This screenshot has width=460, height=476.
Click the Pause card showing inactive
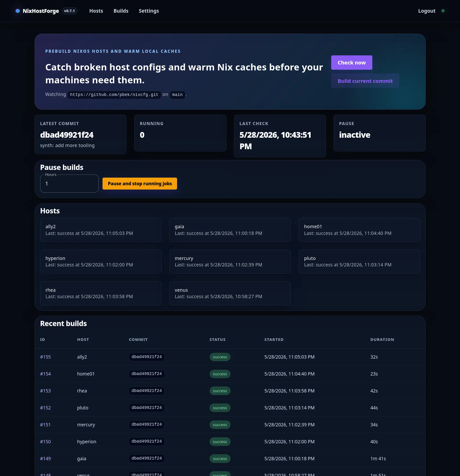(379, 133)
